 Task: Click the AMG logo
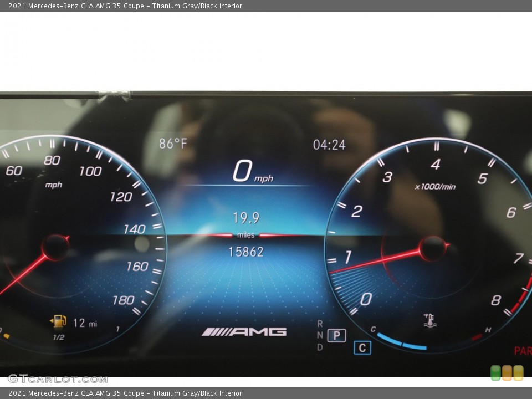pos(244,332)
